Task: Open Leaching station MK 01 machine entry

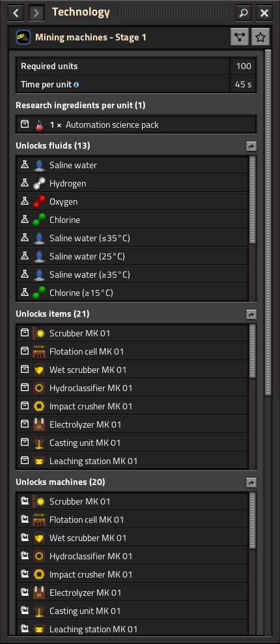Action: pyautogui.click(x=132, y=628)
